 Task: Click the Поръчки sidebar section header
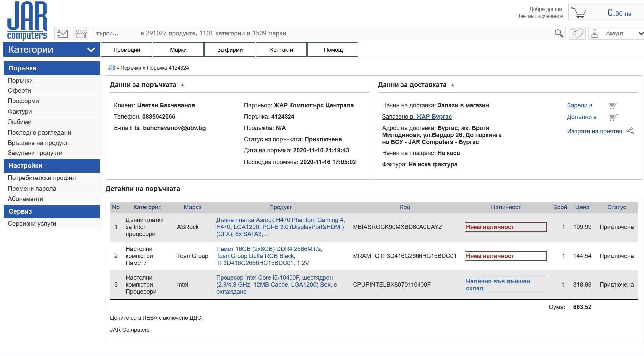52,68
